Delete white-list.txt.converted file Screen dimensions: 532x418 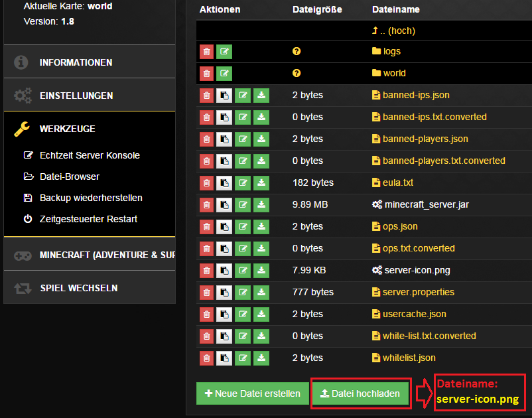pyautogui.click(x=206, y=336)
